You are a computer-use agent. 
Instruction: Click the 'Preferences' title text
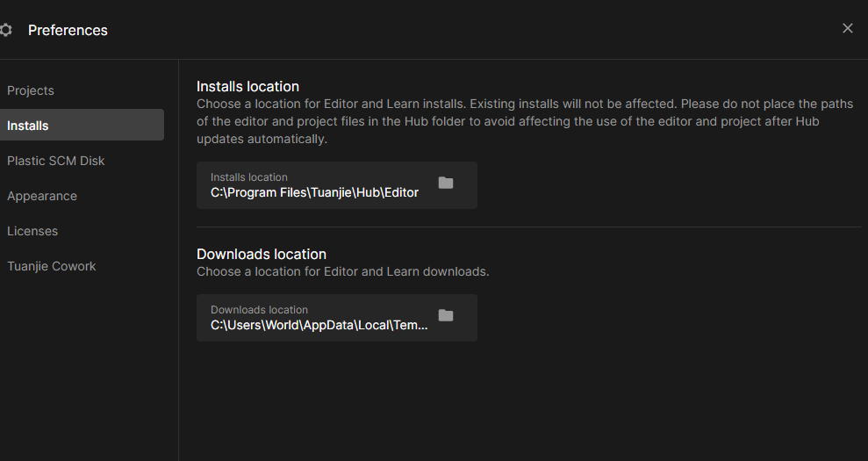(68, 30)
